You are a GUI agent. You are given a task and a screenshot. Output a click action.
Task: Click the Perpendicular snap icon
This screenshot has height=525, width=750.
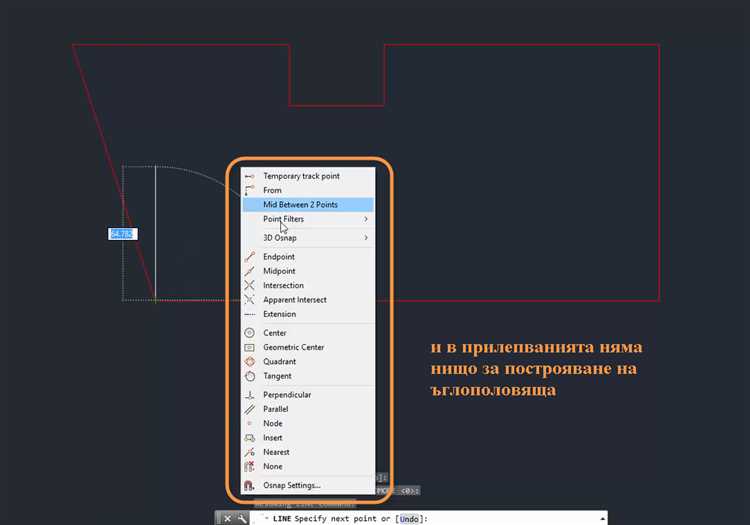tap(249, 395)
